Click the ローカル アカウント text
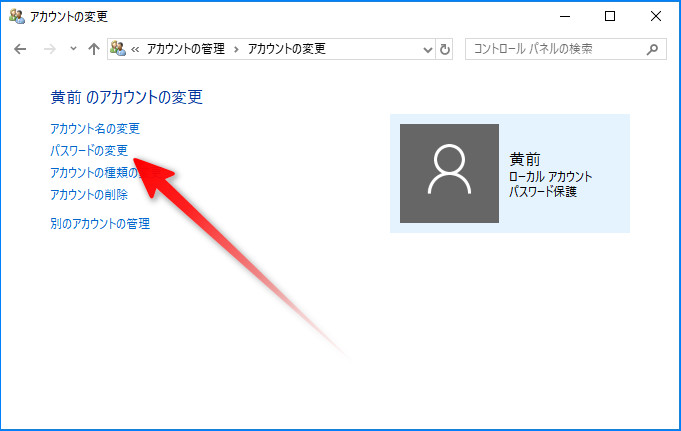Image resolution: width=681 pixels, height=431 pixels. coord(550,176)
